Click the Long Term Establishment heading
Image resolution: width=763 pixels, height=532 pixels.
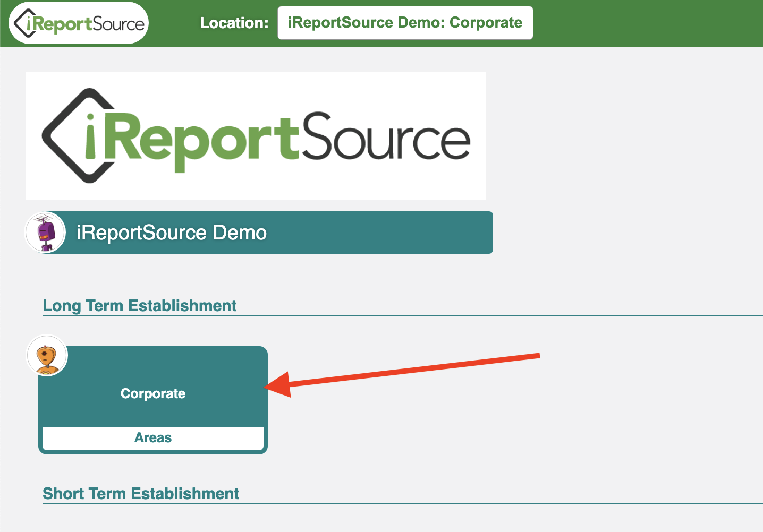tap(140, 306)
